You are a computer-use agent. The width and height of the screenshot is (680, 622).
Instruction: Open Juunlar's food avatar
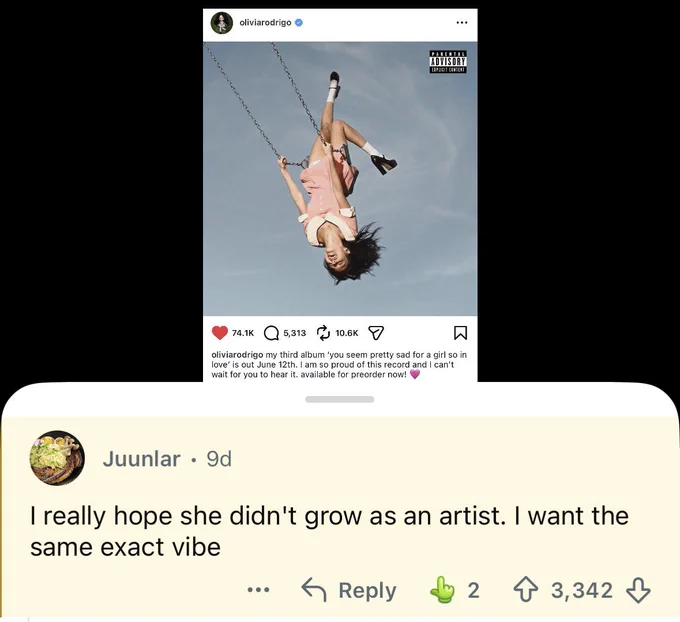57,458
